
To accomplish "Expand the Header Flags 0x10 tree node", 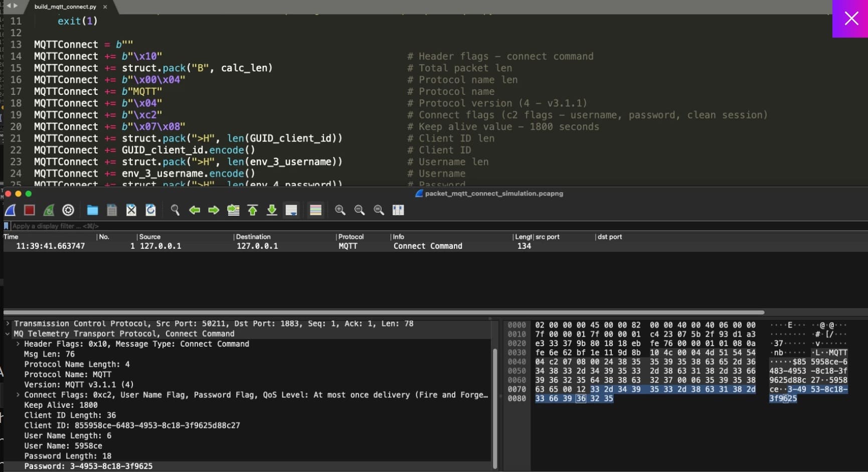I will (18, 344).
